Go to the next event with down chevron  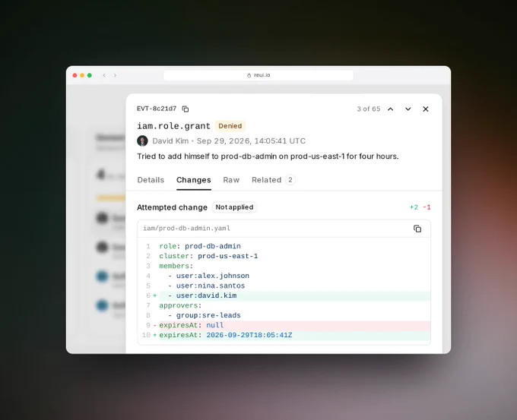[x=408, y=109]
